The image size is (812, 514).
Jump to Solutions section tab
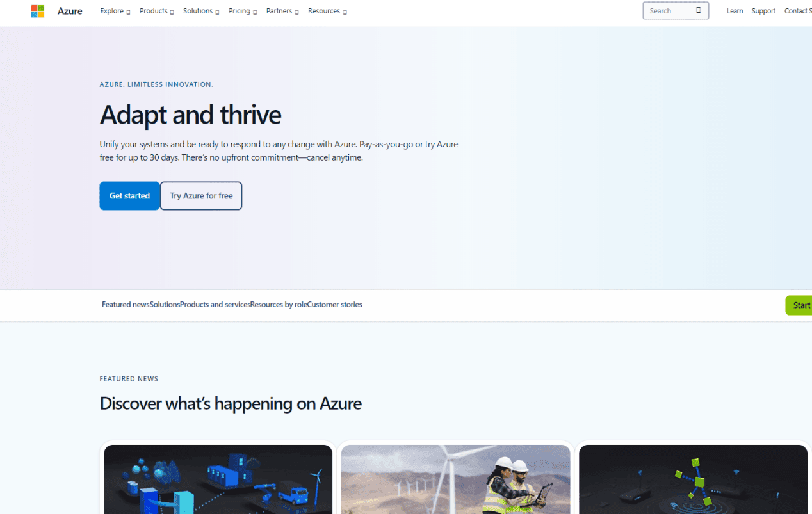pyautogui.click(x=165, y=305)
